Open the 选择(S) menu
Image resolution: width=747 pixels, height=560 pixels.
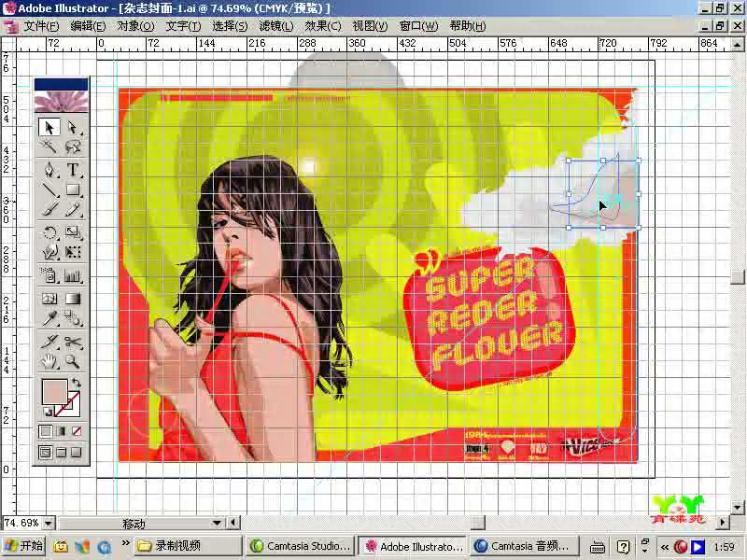(230, 26)
